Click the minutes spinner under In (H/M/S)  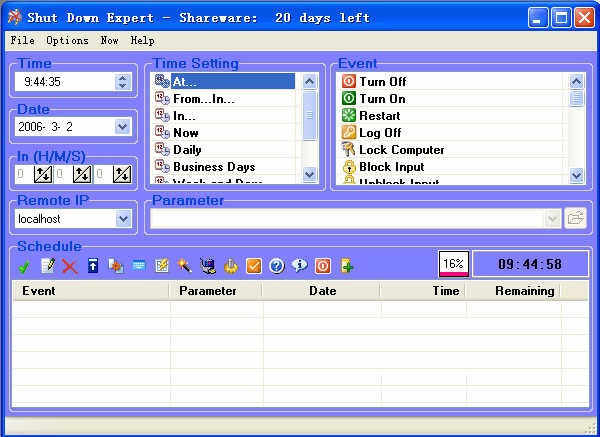(x=82, y=174)
